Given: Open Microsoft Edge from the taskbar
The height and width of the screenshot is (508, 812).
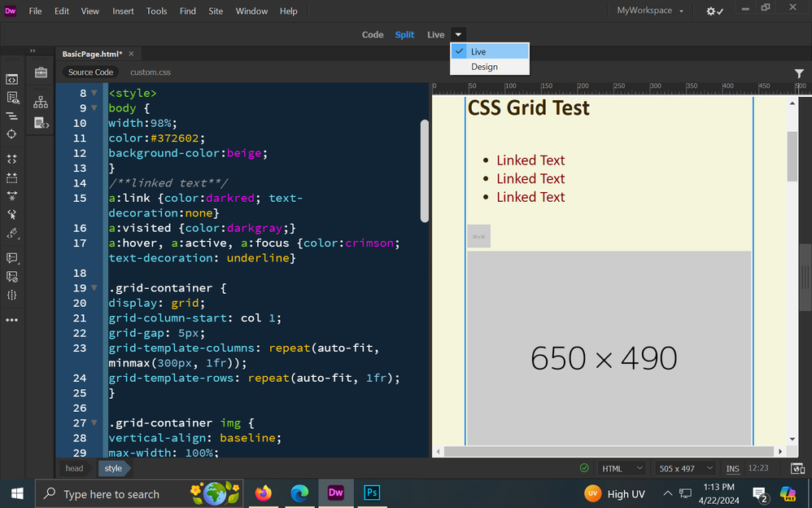Looking at the screenshot, I should pos(299,493).
